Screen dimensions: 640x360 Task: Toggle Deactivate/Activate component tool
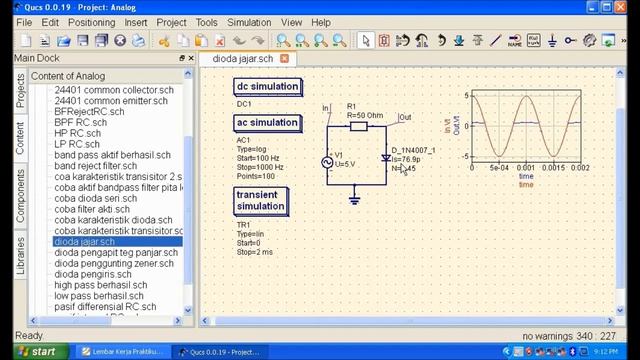(384, 40)
